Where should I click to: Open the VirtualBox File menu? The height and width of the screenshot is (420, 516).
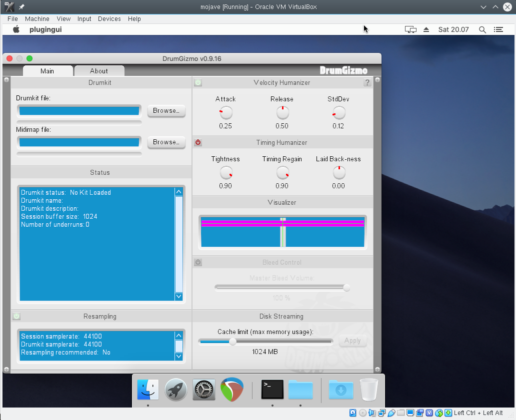click(x=12, y=19)
